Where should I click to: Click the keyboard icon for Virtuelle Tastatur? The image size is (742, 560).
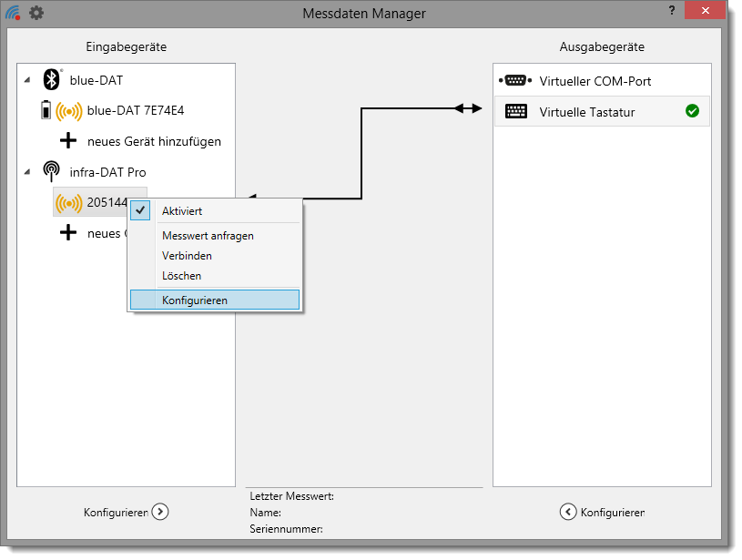coord(515,112)
